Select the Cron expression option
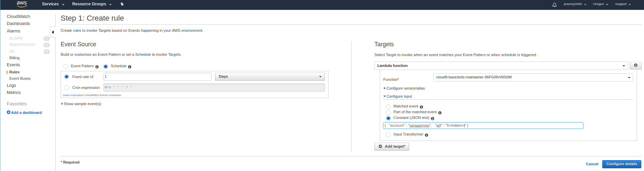This screenshot has height=171, width=644. (67, 88)
